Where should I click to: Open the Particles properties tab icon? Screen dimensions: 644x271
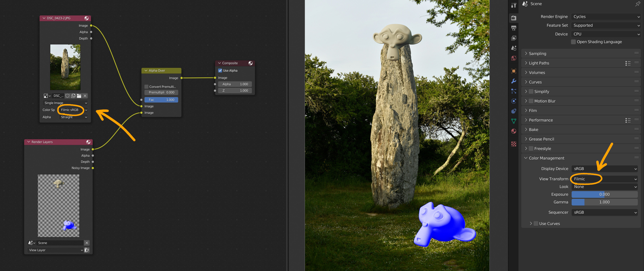(514, 91)
